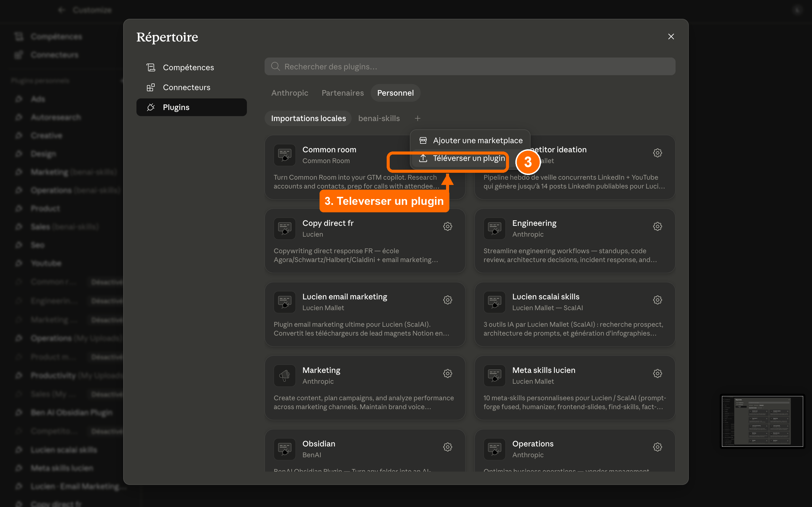Screen dimensions: 812x507
Task: Click the upload icon for Téléverser un plugin
Action: tap(423, 158)
